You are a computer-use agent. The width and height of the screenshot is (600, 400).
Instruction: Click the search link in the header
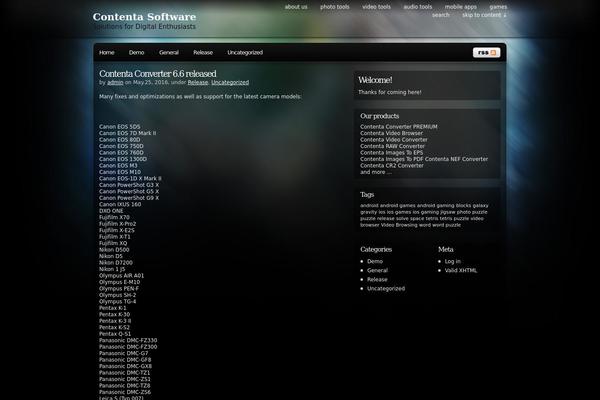441,15
